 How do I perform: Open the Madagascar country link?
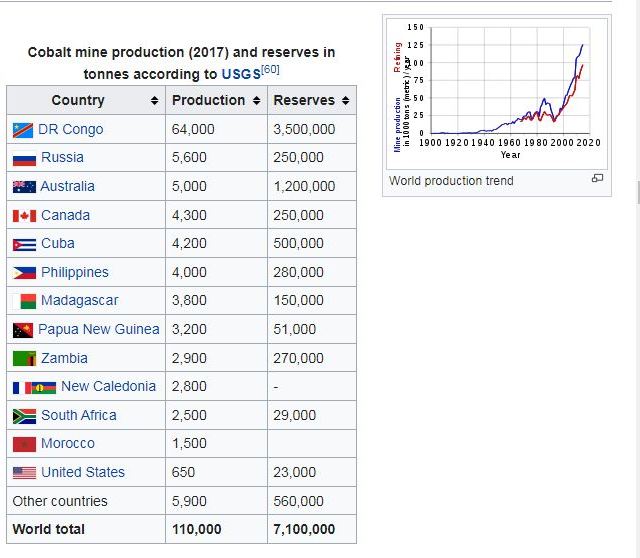[x=79, y=300]
